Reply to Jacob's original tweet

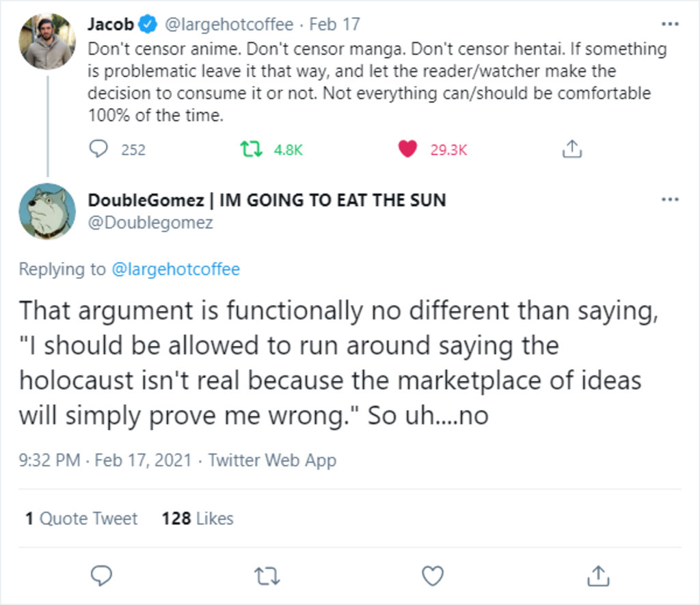coord(100,149)
